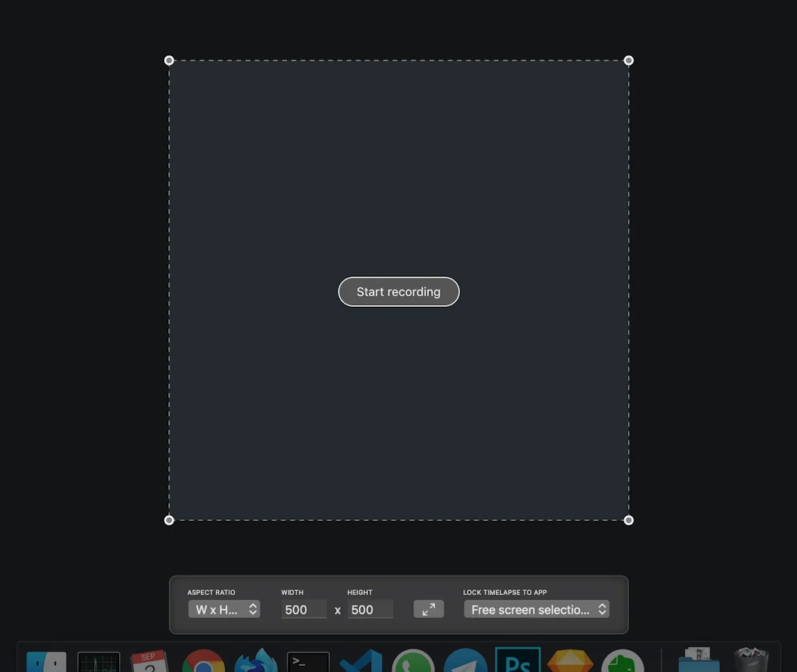The width and height of the screenshot is (797, 672).
Task: Click the top-left selection corner handle
Action: point(169,60)
